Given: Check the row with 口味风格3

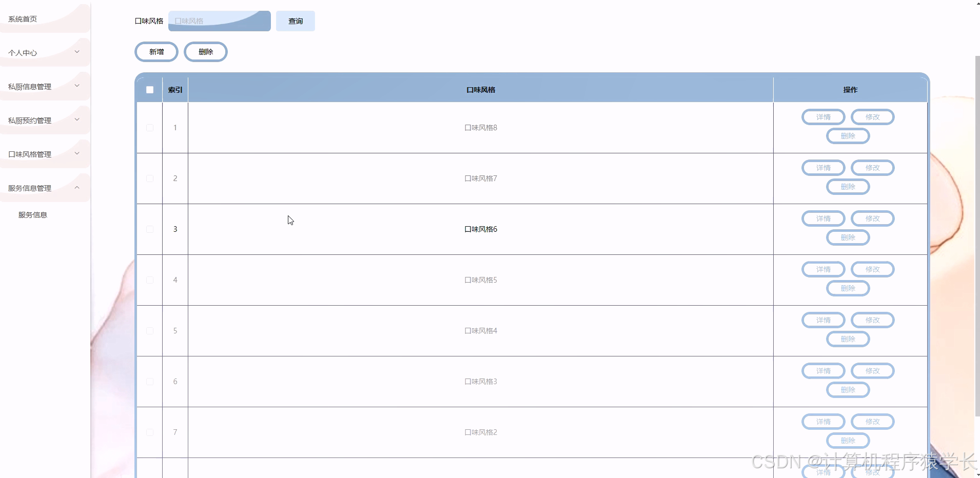Looking at the screenshot, I should (x=150, y=382).
